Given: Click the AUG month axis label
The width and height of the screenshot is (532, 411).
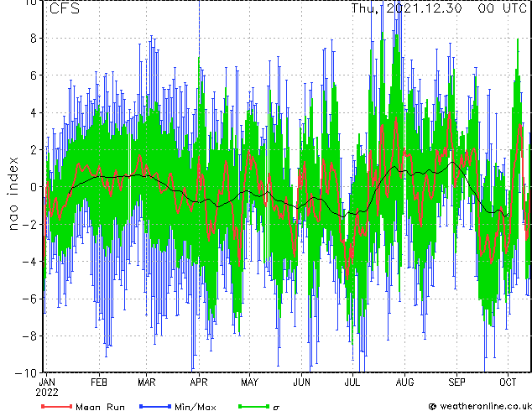Looking at the screenshot, I should tap(404, 382).
